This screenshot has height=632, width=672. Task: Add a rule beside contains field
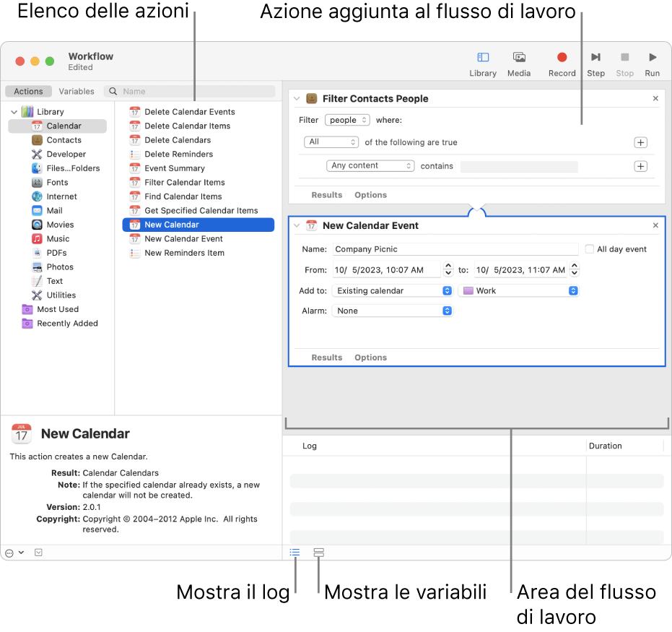tap(640, 166)
